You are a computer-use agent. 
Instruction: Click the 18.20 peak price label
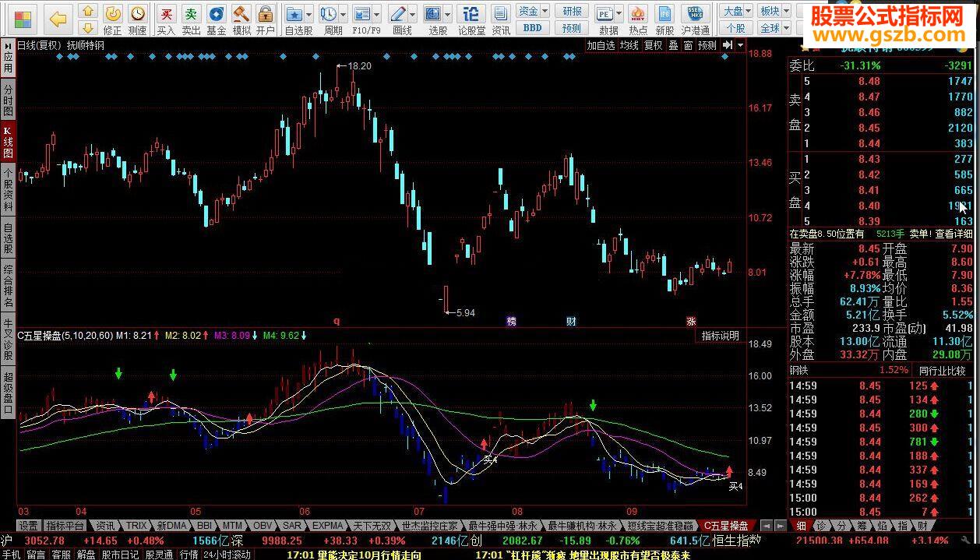(360, 66)
